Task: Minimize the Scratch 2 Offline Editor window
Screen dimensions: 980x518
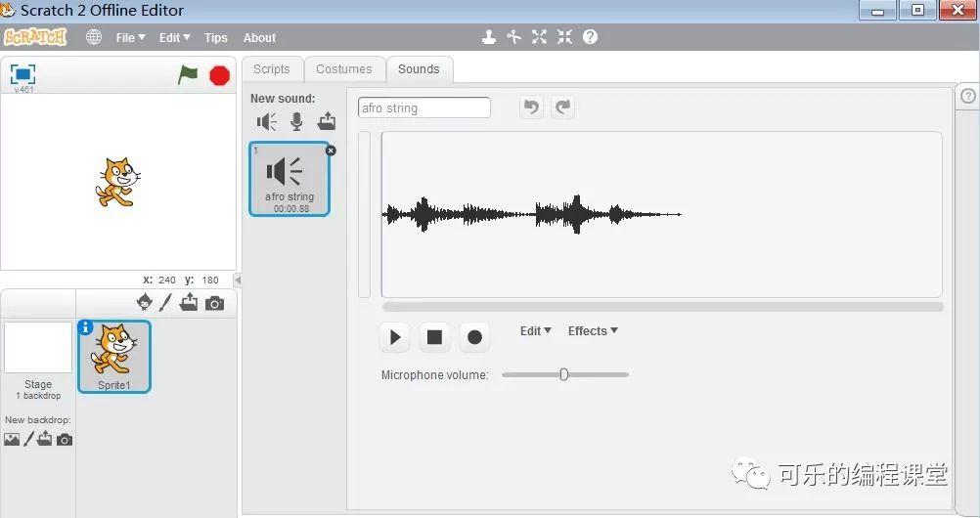Action: click(x=877, y=10)
